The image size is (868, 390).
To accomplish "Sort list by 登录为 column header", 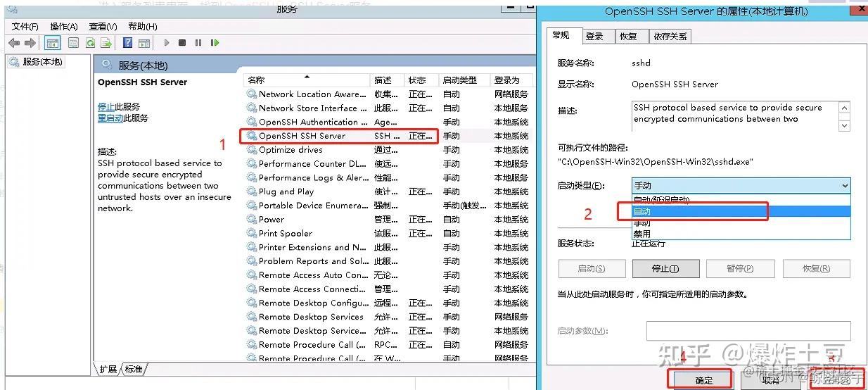I will pos(511,80).
